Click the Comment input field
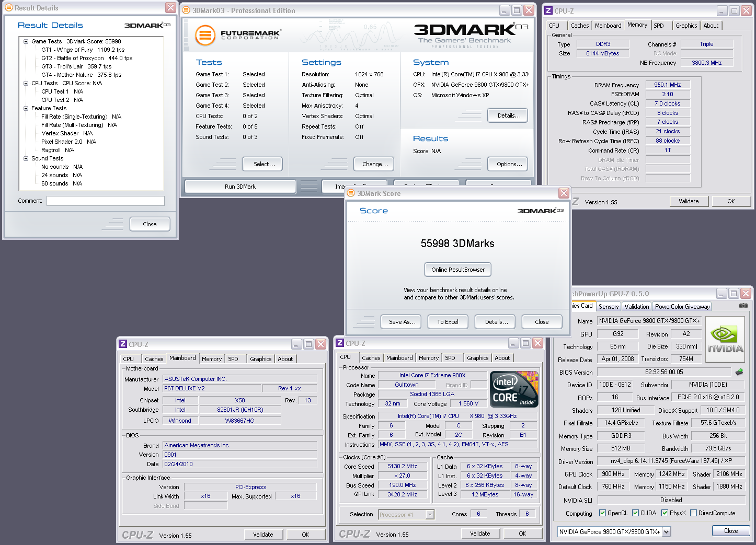This screenshot has width=756, height=545. pos(106,201)
